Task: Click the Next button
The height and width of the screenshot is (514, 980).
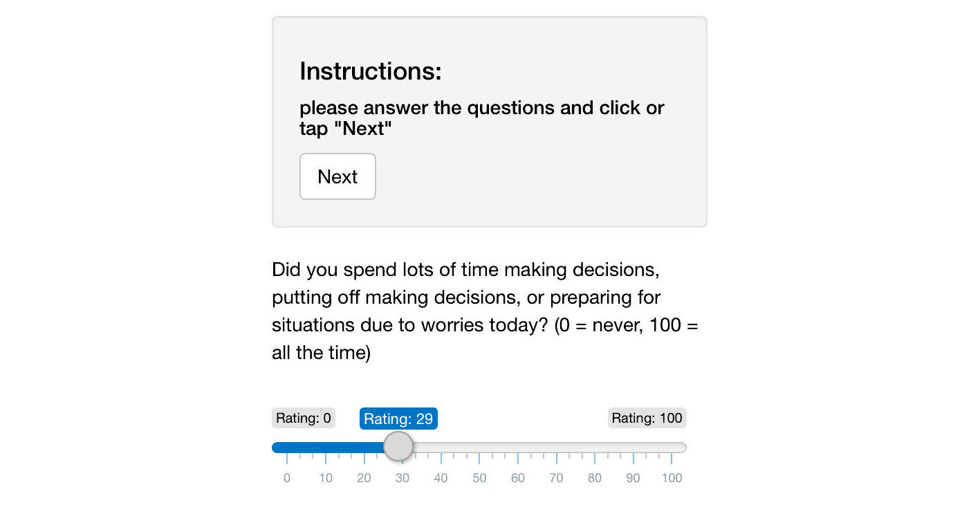Action: click(338, 176)
